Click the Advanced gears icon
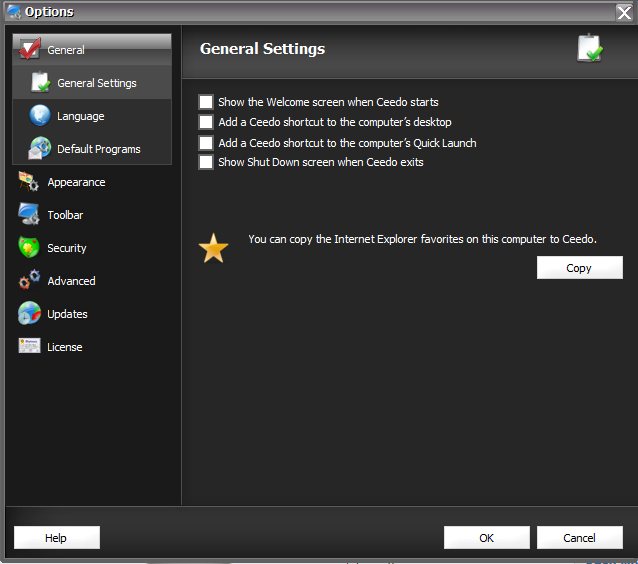The image size is (638, 564). click(x=29, y=281)
